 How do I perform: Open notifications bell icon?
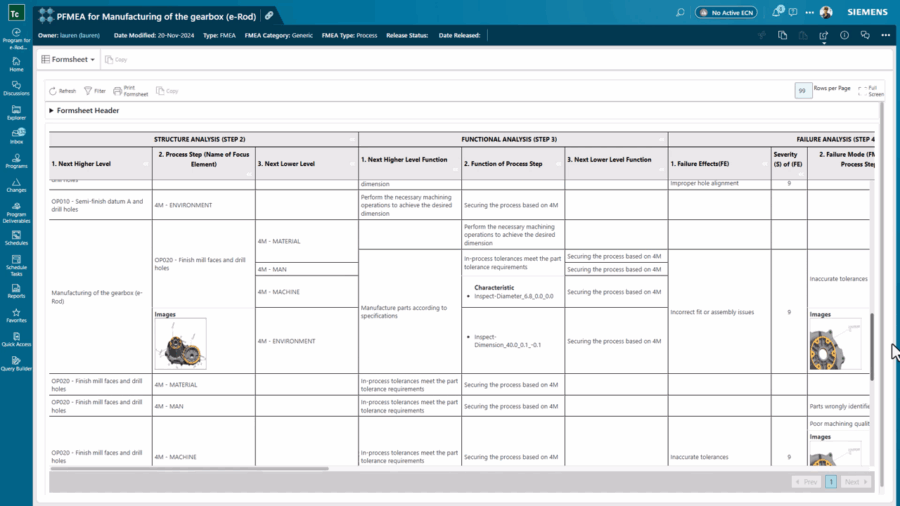[x=777, y=11]
